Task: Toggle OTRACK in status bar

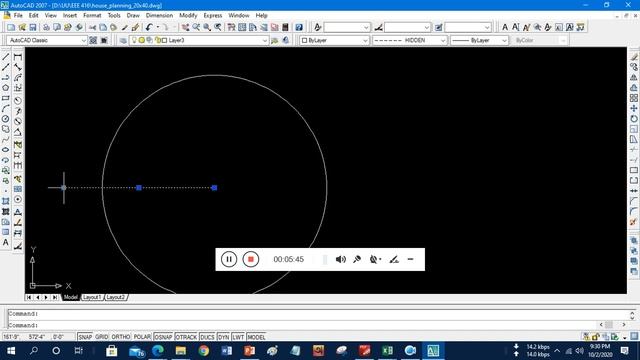Action: pyautogui.click(x=186, y=337)
